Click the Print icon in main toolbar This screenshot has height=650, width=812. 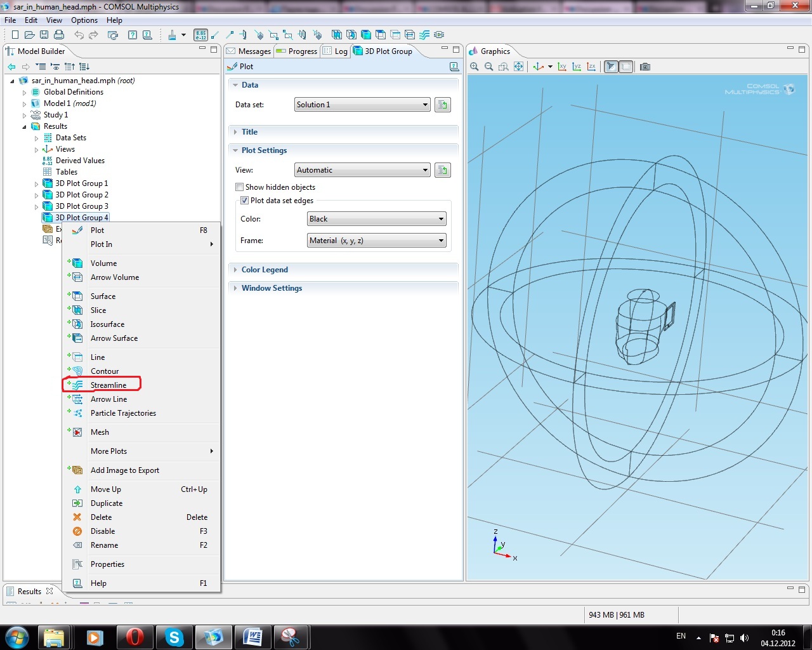point(59,35)
